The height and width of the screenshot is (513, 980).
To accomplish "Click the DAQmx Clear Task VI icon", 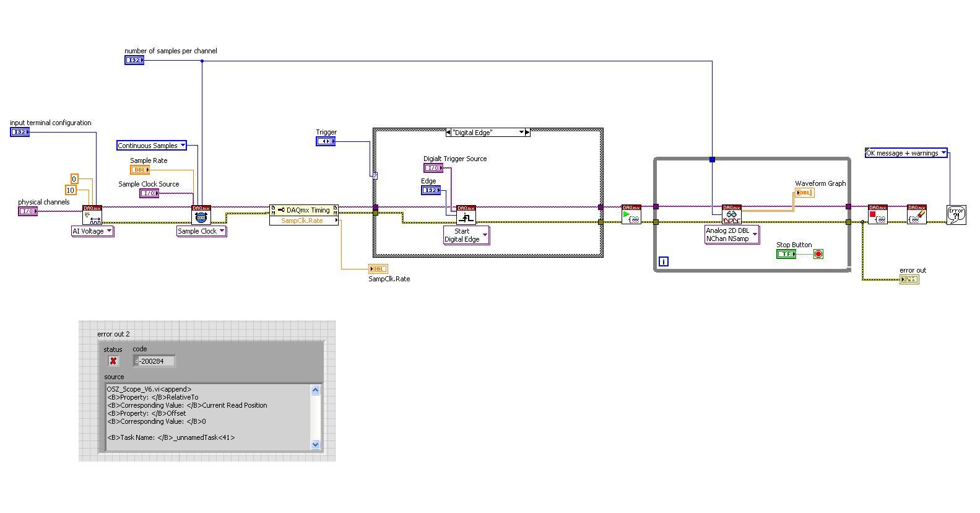I will [917, 214].
